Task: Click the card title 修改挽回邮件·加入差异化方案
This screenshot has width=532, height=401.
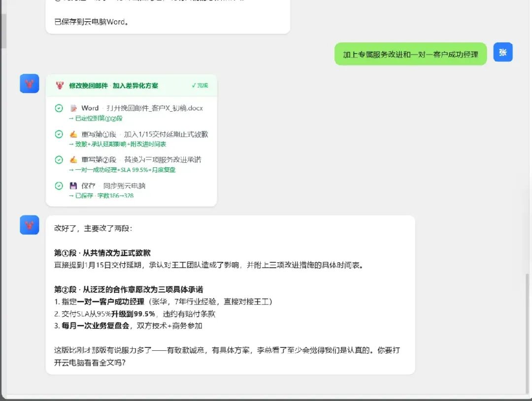Action: pyautogui.click(x=114, y=86)
